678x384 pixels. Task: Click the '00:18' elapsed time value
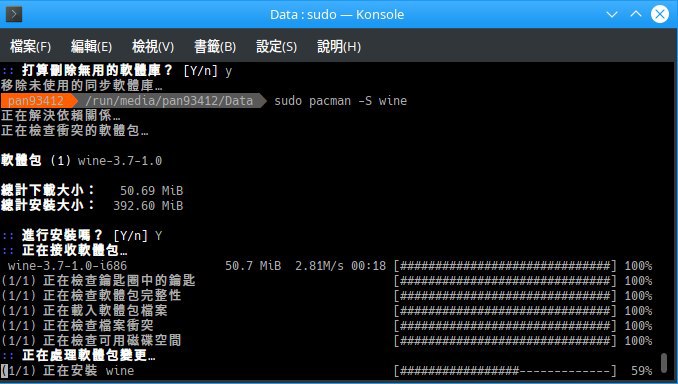pyautogui.click(x=368, y=266)
